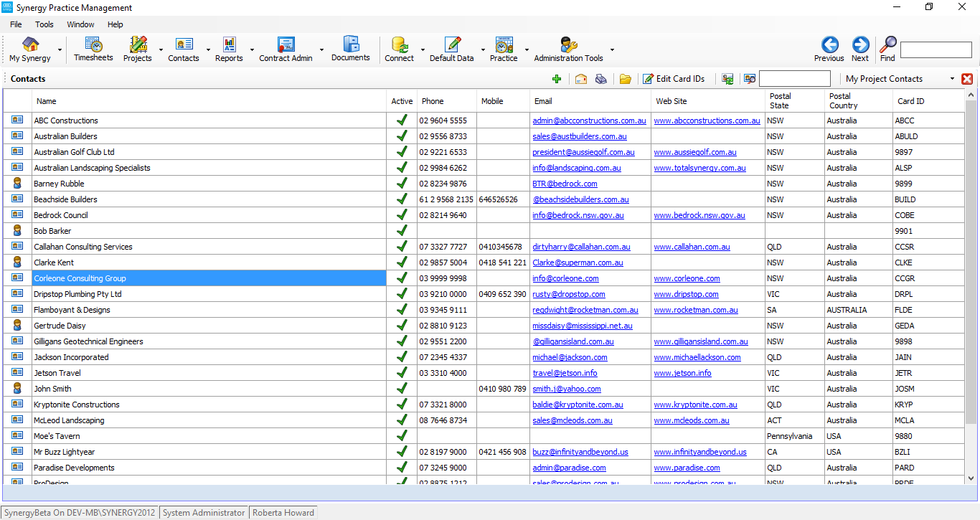Open the Documents module

pos(350,49)
